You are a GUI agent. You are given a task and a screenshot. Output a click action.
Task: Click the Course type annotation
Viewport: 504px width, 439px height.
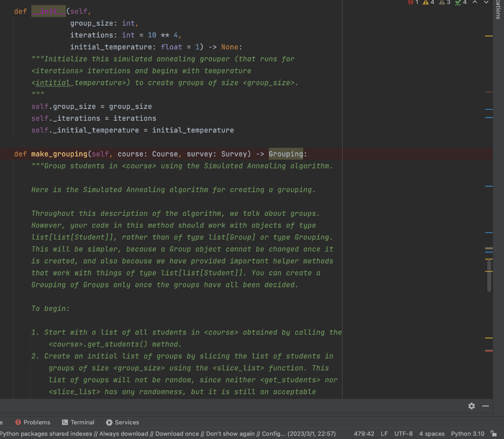(165, 154)
